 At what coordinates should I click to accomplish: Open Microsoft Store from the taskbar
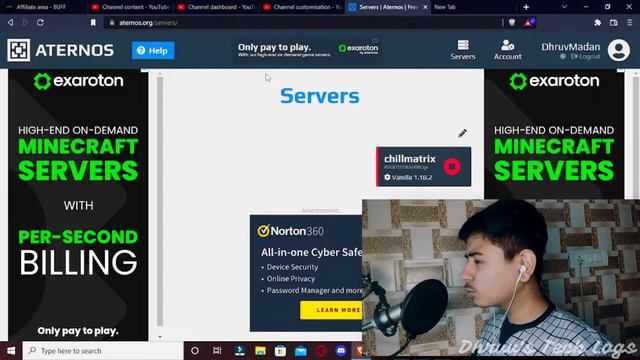click(280, 351)
